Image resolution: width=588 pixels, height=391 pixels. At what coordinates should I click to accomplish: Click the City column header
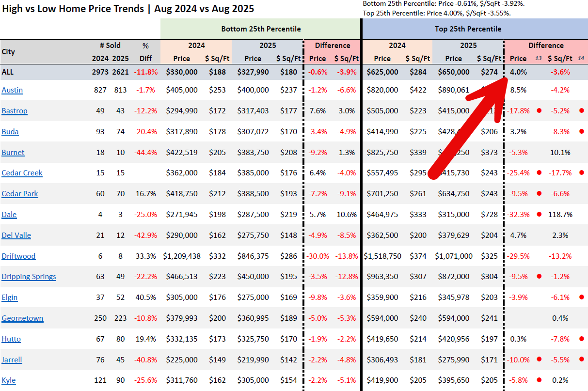tap(9, 52)
